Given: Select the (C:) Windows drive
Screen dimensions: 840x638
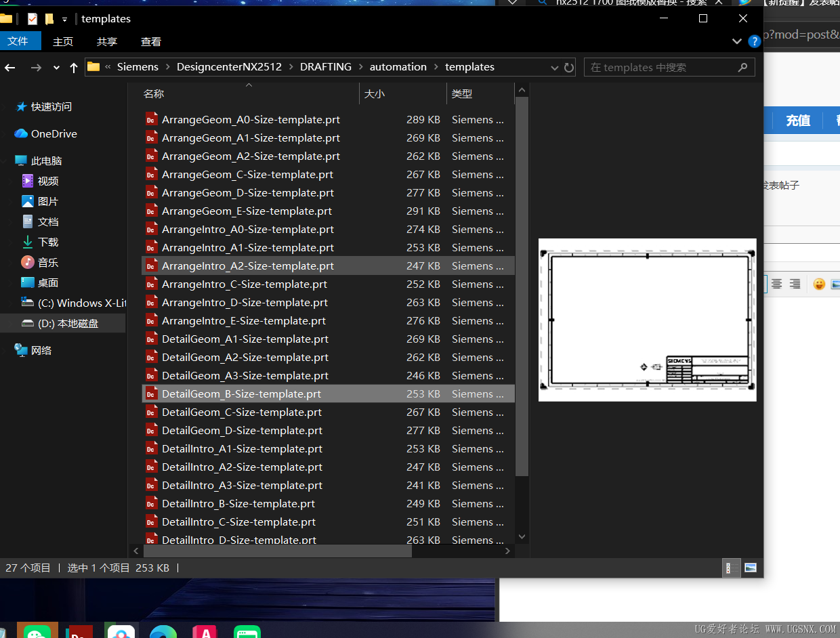Looking at the screenshot, I should click(x=73, y=303).
